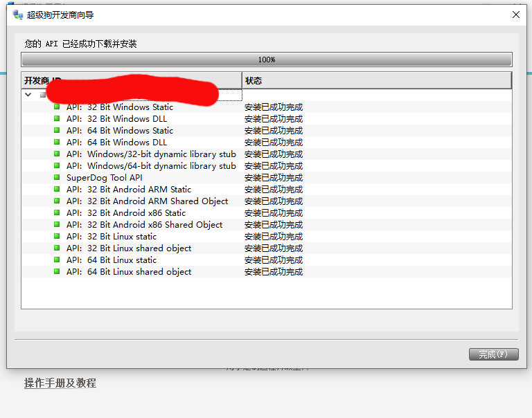
Task: Select row text API: 32 Bit Windows Static
Action: (120, 107)
